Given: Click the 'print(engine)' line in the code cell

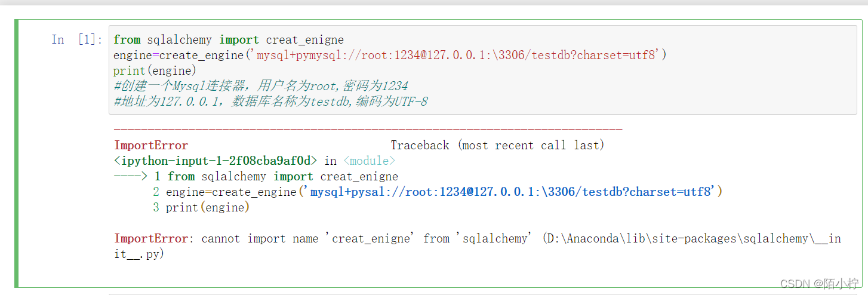Looking at the screenshot, I should pyautogui.click(x=155, y=70).
